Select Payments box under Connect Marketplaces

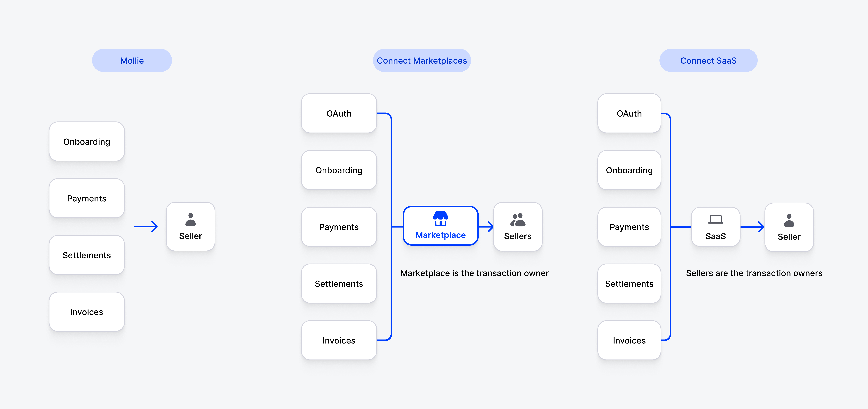click(339, 227)
